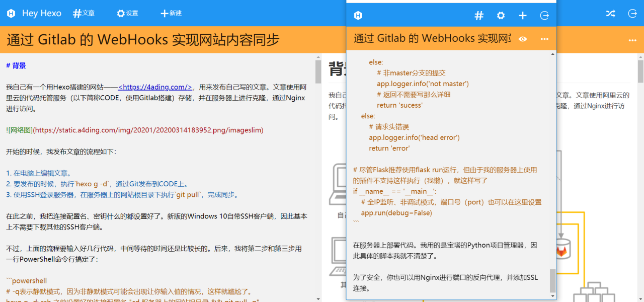Open the 文章 posts menu in desktop header
The image size is (644, 302).
tap(84, 14)
